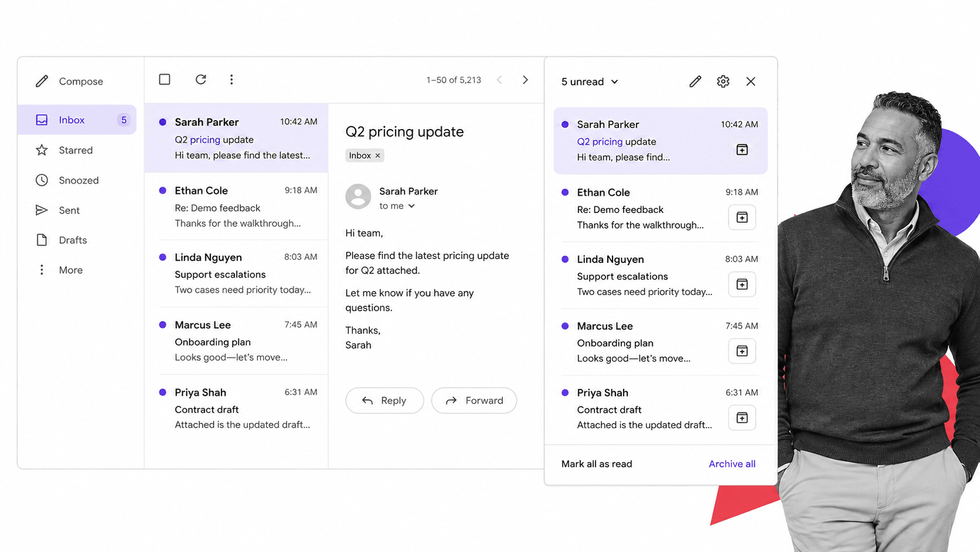
Task: Expand the More sidebar item
Action: point(77,270)
